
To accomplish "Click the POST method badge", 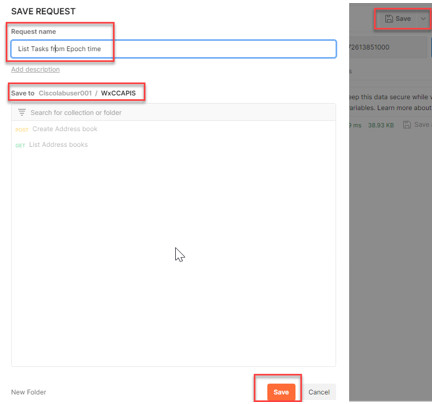I will (x=22, y=130).
